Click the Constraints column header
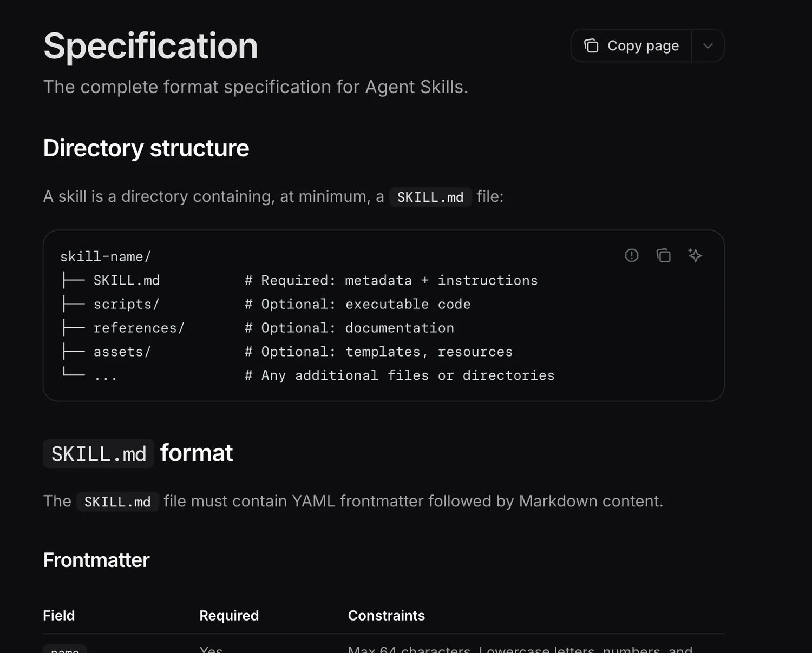 (x=387, y=616)
